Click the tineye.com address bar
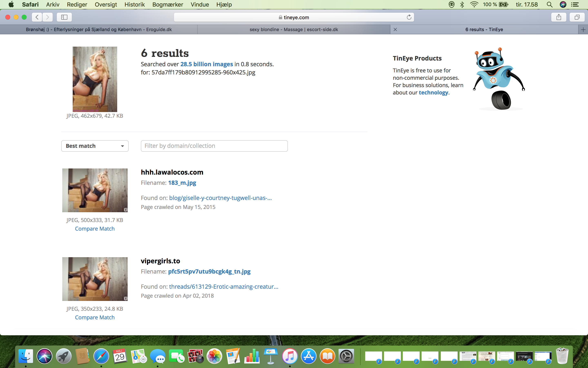588x368 pixels. [x=294, y=17]
